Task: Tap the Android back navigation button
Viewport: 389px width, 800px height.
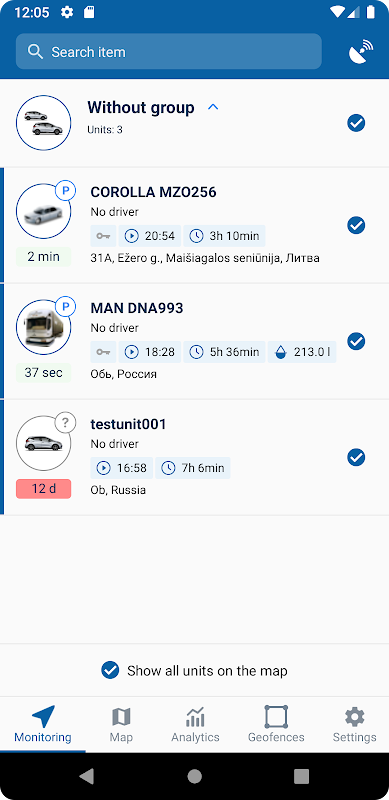Action: click(x=87, y=776)
